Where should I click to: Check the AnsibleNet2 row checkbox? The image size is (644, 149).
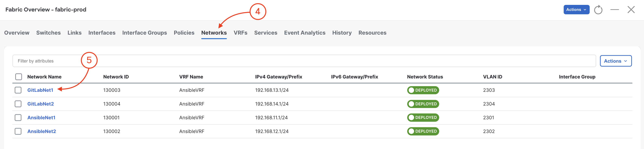[18, 131]
